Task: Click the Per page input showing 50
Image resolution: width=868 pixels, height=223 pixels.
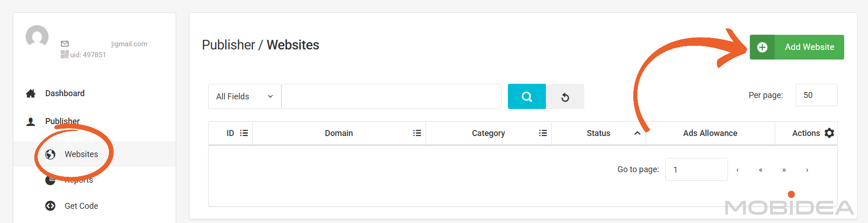Action: [x=816, y=95]
